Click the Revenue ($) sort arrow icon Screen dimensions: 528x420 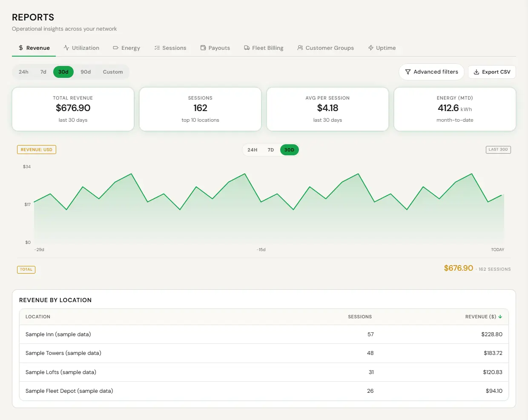(x=500, y=317)
